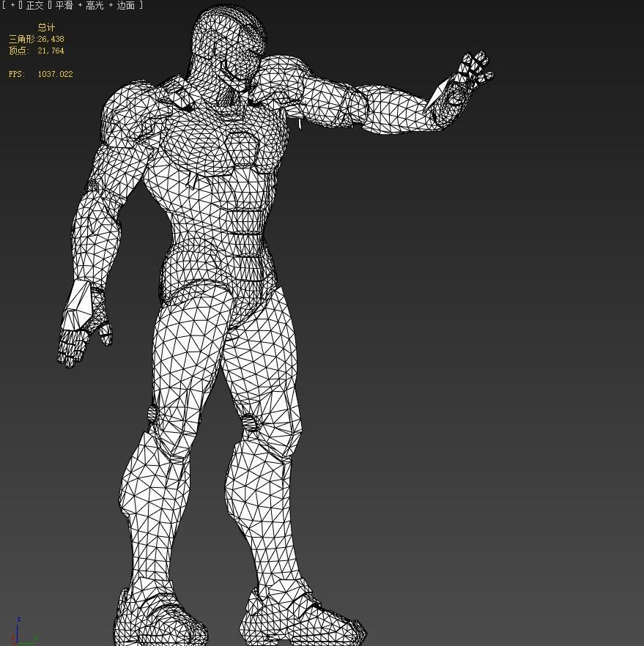Click the 顶点 count 21,764 text
The height and width of the screenshot is (646, 644).
pyautogui.click(x=36, y=51)
